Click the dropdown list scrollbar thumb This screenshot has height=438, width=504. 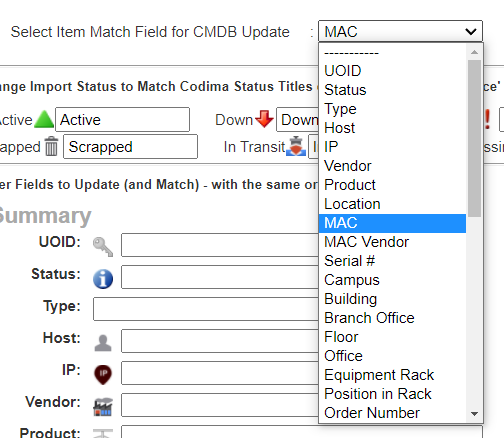tap(474, 138)
